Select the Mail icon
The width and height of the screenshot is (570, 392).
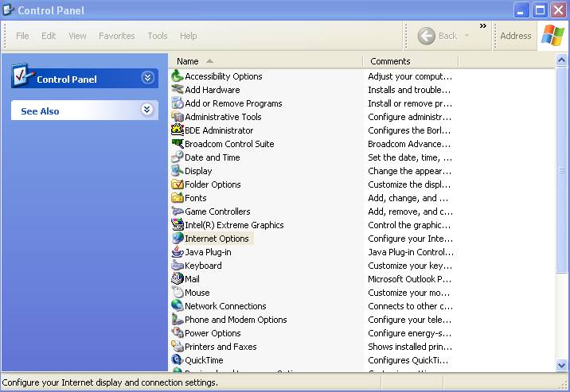[x=177, y=279]
